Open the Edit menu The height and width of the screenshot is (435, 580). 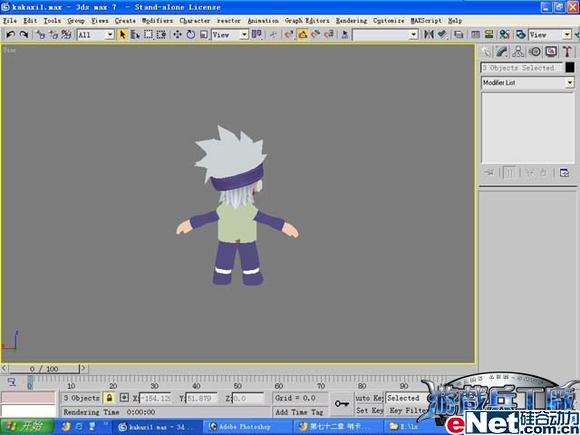point(30,21)
